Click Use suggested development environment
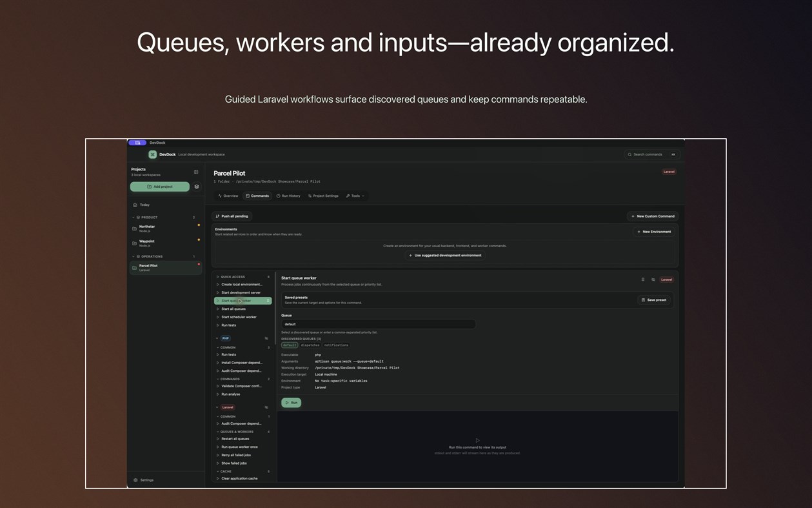 pos(445,256)
